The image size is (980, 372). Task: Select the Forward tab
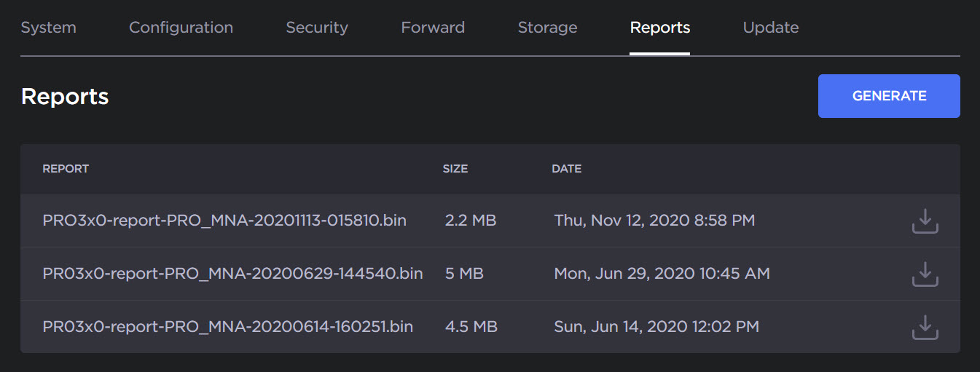pyautogui.click(x=433, y=28)
